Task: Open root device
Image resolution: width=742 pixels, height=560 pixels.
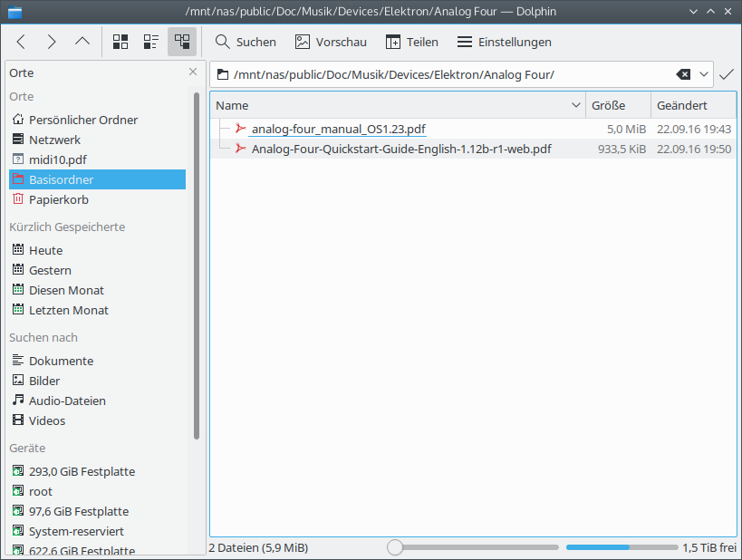Action: click(x=97, y=491)
